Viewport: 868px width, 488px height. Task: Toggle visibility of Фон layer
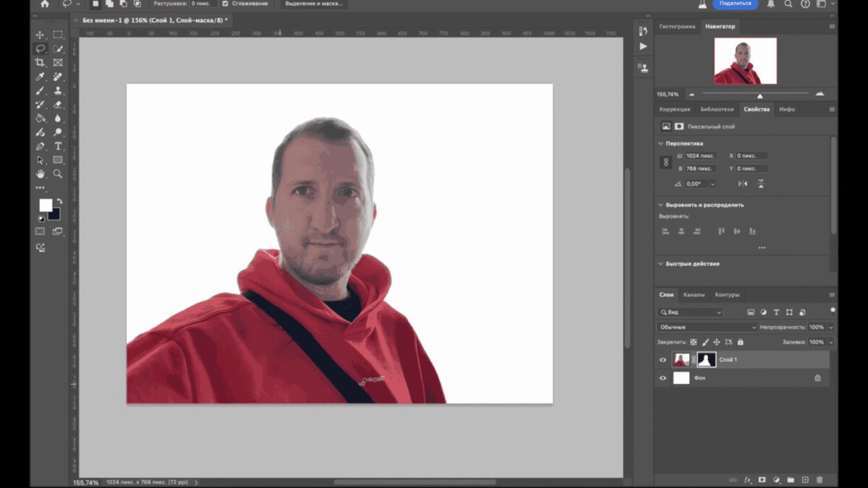pos(663,378)
